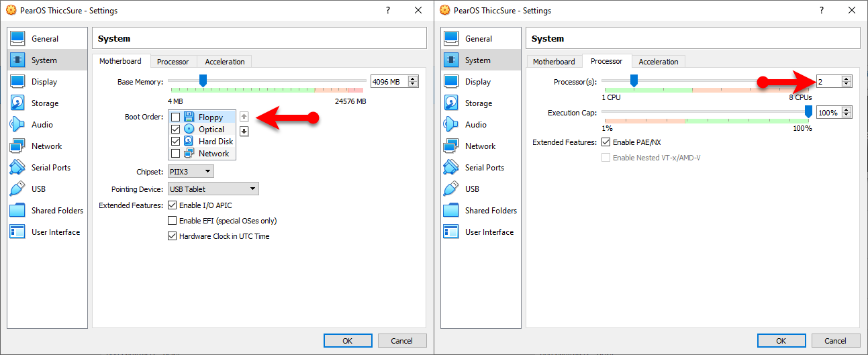The image size is (868, 355).
Task: Click Cancel in left Settings window
Action: click(x=402, y=341)
